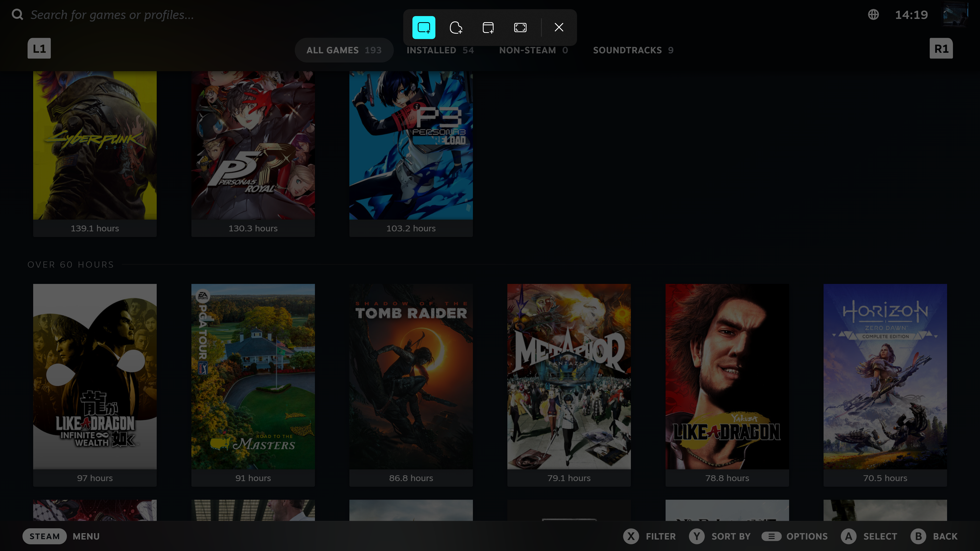This screenshot has height=551, width=980.
Task: Click the L1 bumper icon
Action: (x=39, y=48)
